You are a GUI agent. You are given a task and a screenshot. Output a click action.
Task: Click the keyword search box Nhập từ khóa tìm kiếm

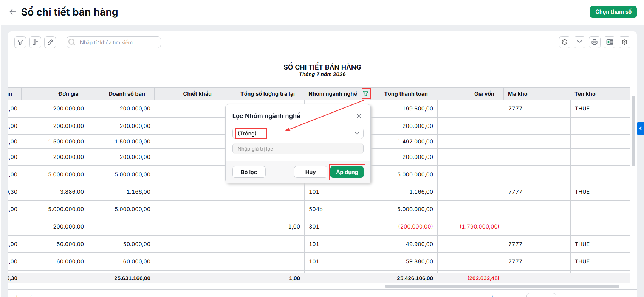click(114, 42)
